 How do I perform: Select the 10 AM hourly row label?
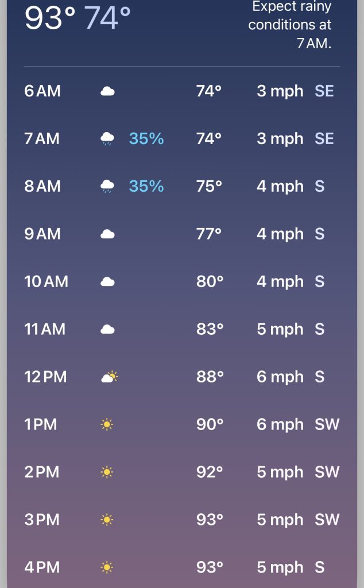tap(46, 281)
